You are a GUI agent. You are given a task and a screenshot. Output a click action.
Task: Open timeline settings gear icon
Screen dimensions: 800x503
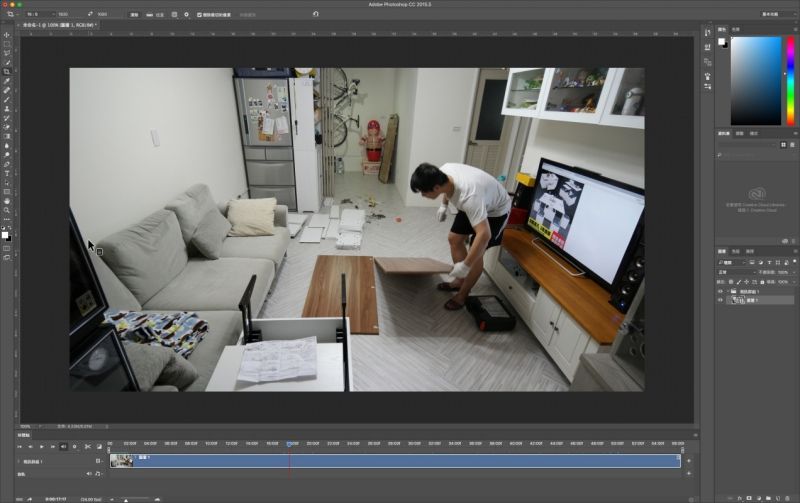click(74, 446)
